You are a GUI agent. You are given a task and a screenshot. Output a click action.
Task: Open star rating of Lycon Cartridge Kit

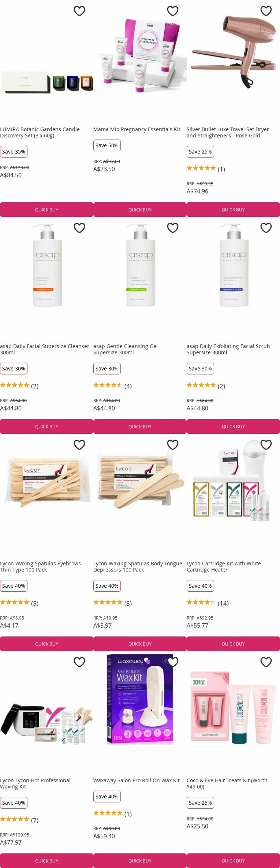208,603
